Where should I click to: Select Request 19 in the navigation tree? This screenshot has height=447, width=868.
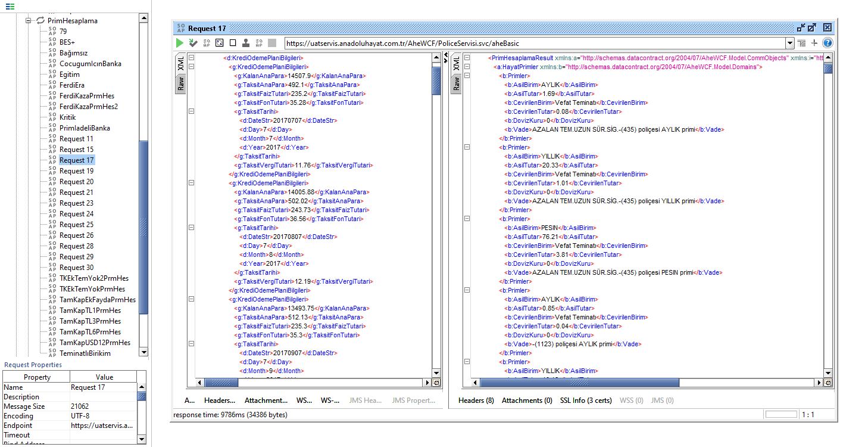(x=77, y=170)
